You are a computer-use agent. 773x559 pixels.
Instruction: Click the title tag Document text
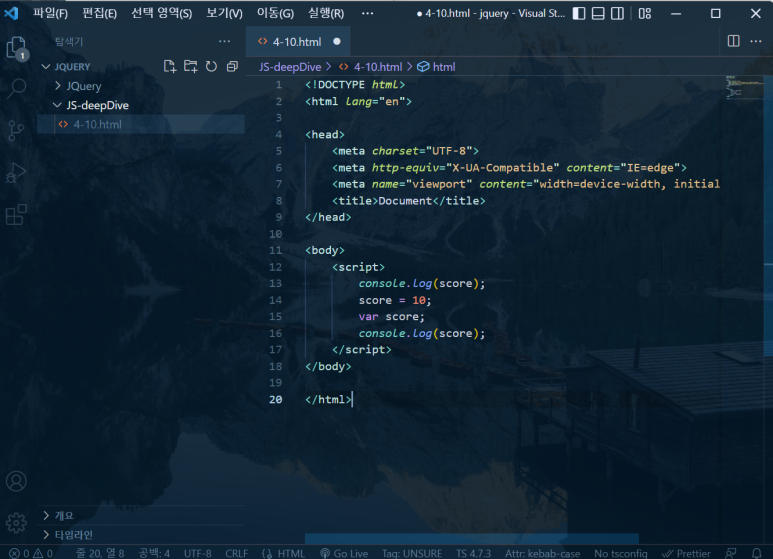[x=405, y=201]
